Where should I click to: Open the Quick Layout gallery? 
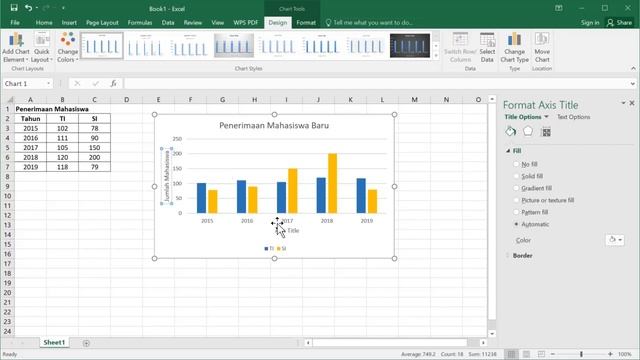click(x=42, y=48)
